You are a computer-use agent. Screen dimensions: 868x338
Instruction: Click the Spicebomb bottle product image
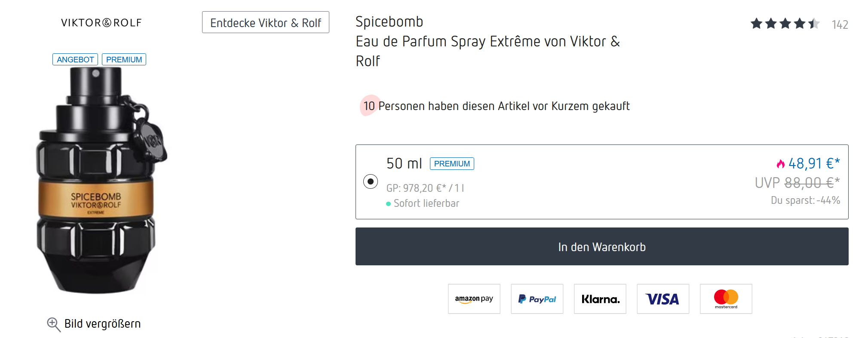coord(100,181)
